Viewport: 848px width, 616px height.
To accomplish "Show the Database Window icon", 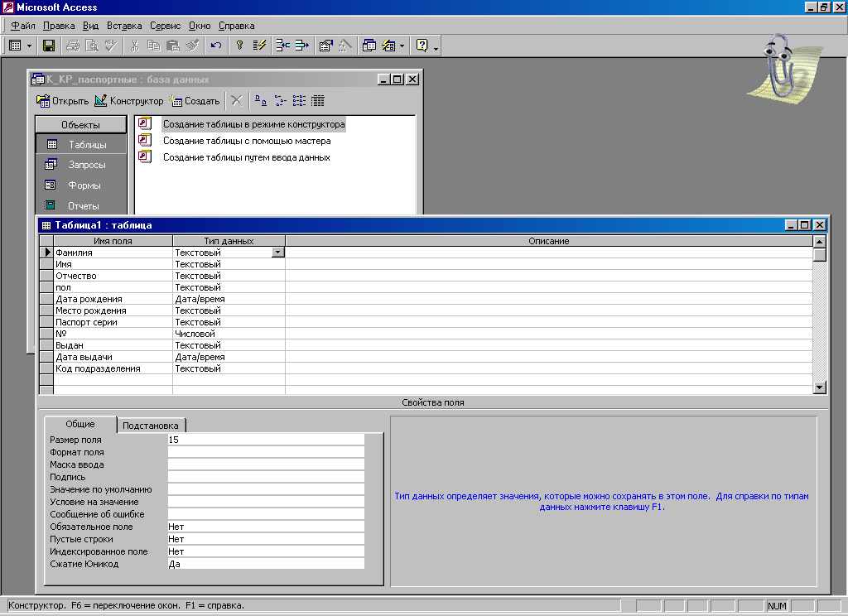I will [x=369, y=46].
